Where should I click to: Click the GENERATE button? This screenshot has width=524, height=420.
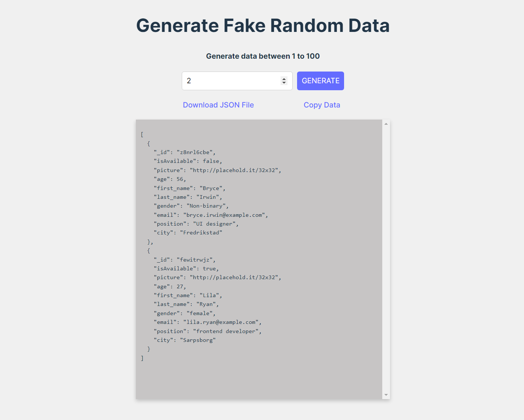point(320,81)
